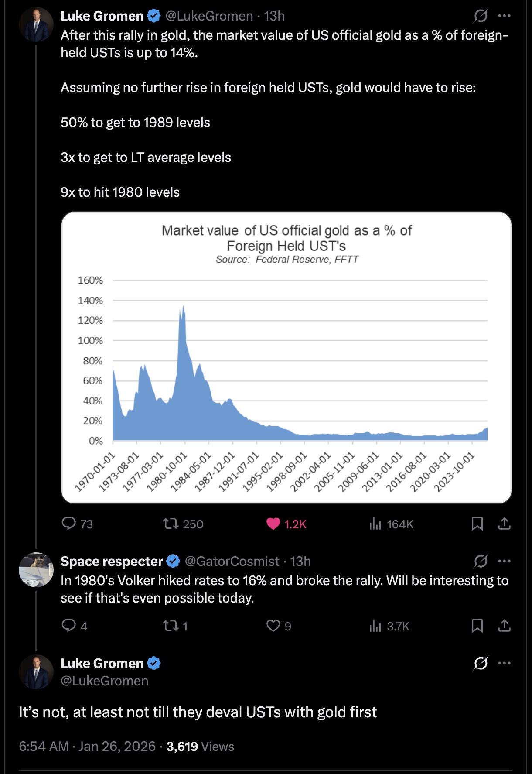Image resolution: width=532 pixels, height=774 pixels.
Task: Open Luke Gromen's name link in first tweet
Action: click(x=102, y=16)
